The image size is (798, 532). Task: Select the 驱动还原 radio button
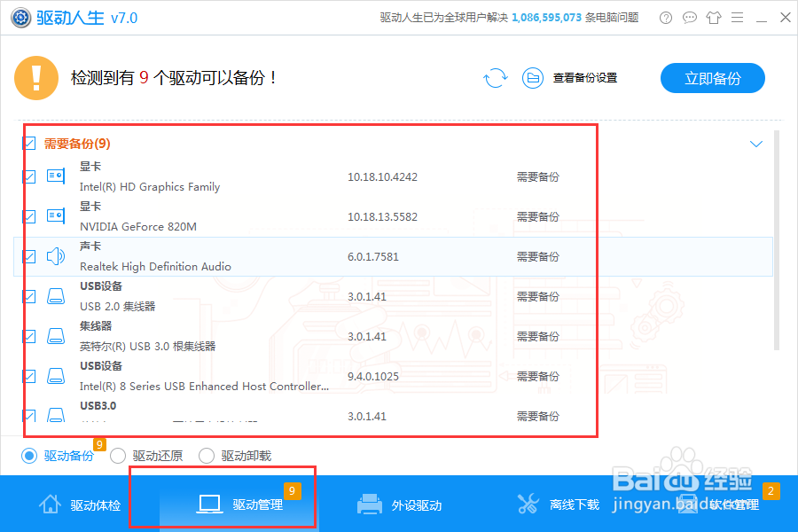pos(118,456)
